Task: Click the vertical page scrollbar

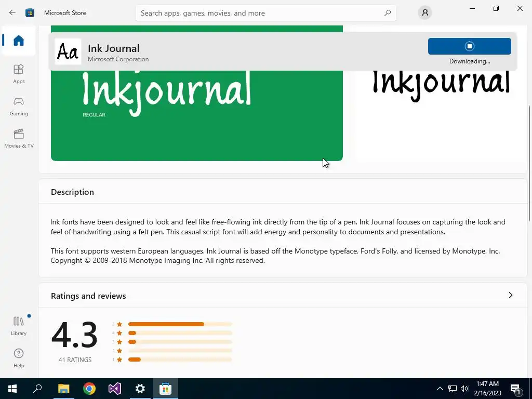Action: [x=529, y=163]
